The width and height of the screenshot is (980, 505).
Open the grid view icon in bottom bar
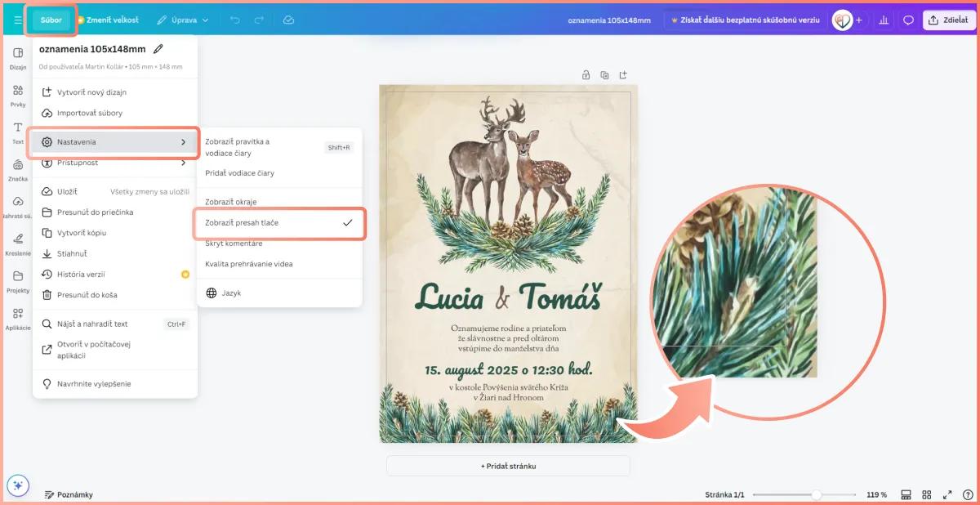[x=927, y=494]
